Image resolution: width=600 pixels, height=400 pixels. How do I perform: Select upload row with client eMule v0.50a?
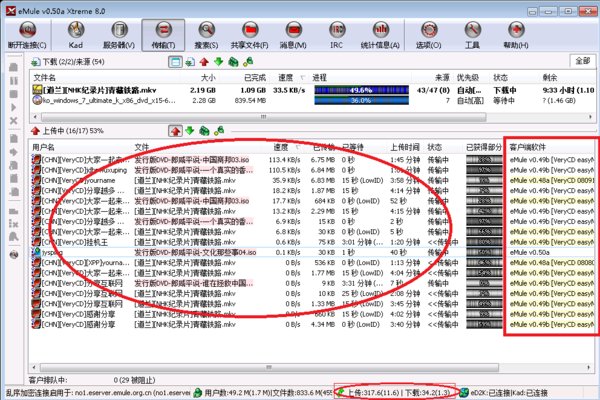(313, 252)
